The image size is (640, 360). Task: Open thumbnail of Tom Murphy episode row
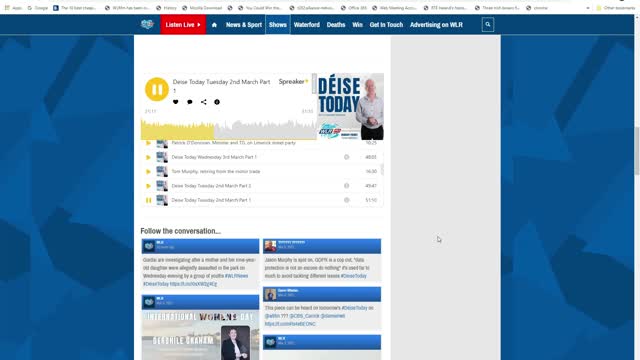click(x=162, y=171)
